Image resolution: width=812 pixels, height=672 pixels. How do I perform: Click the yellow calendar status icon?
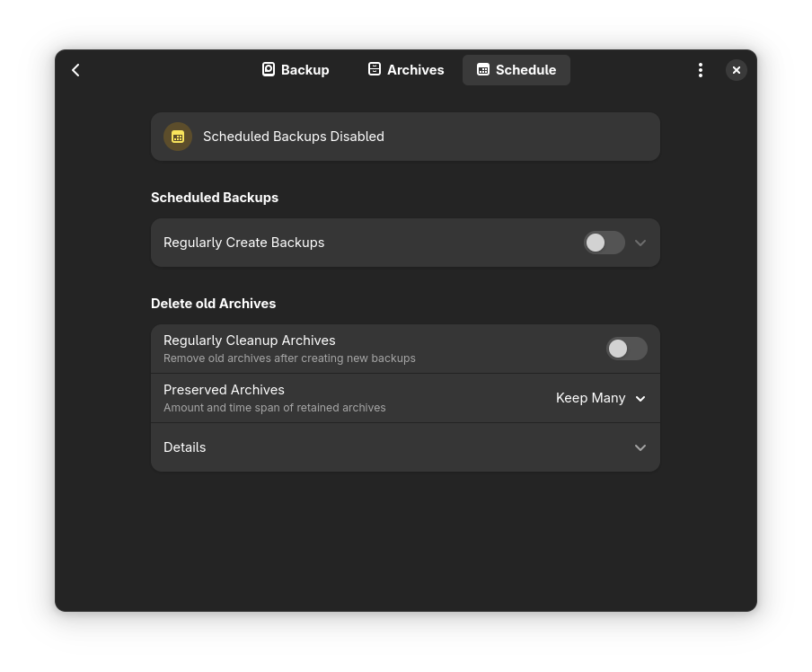(178, 137)
